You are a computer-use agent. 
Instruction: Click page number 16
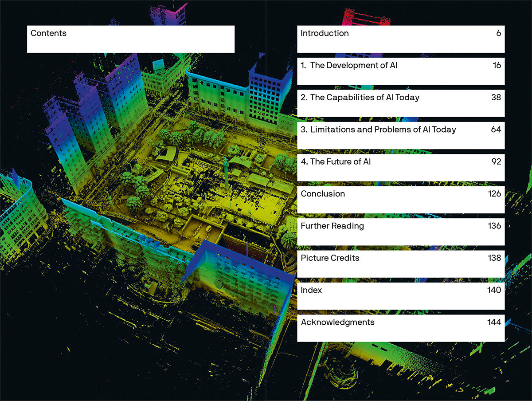point(497,66)
